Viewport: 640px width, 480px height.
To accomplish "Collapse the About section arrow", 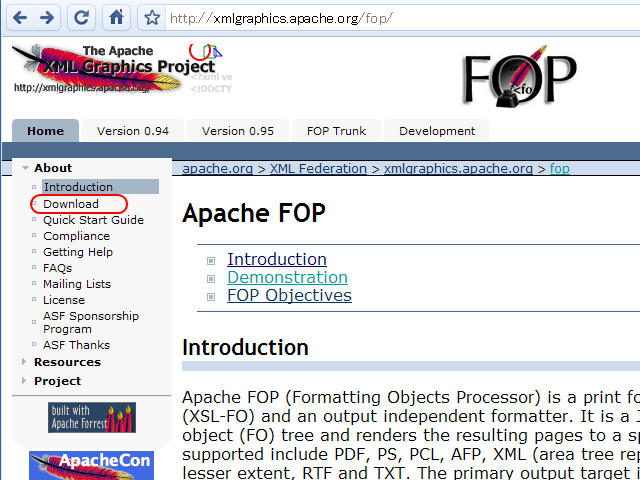I will (25, 168).
